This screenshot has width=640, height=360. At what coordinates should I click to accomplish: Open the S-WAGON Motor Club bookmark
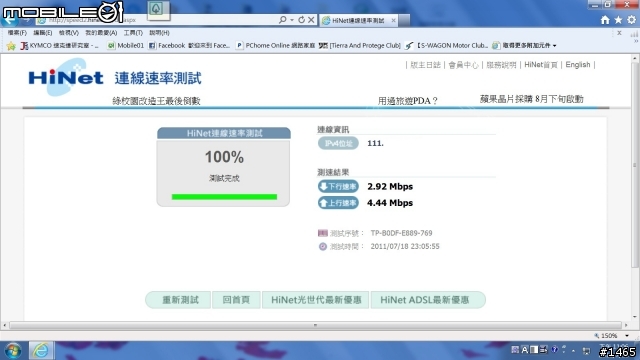[x=447, y=46]
